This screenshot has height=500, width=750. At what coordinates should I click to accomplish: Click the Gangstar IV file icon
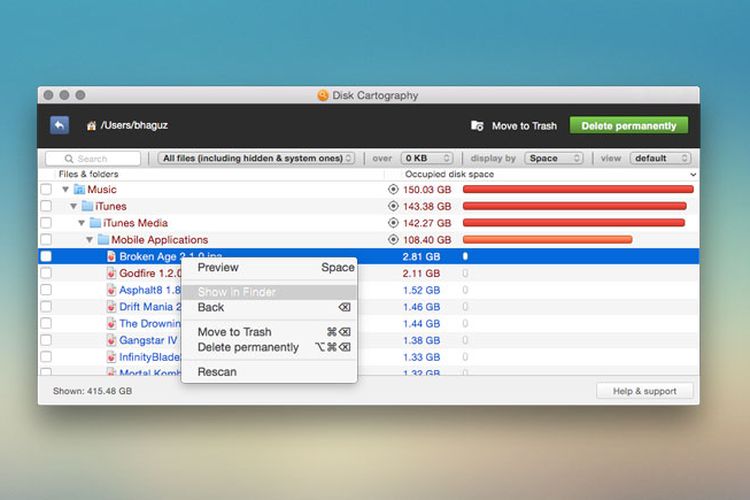[x=111, y=340]
